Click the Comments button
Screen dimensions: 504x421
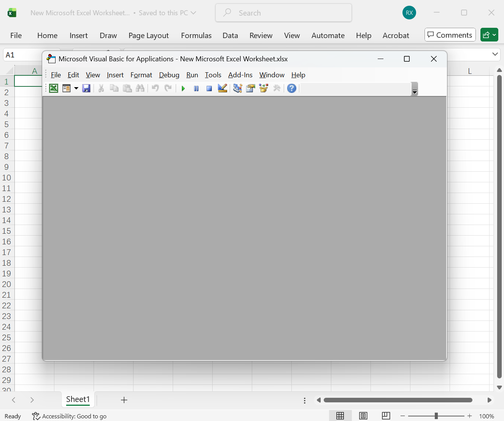[450, 35]
